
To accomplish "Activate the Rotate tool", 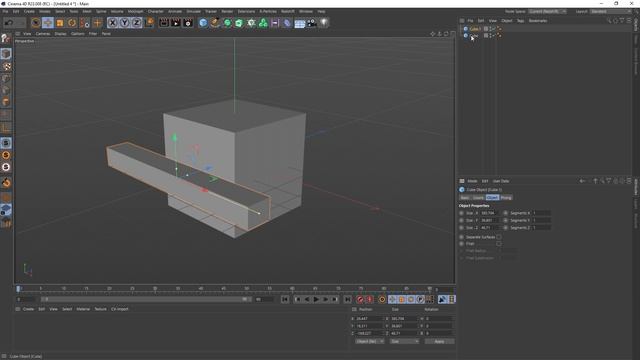I will pyautogui.click(x=72, y=23).
